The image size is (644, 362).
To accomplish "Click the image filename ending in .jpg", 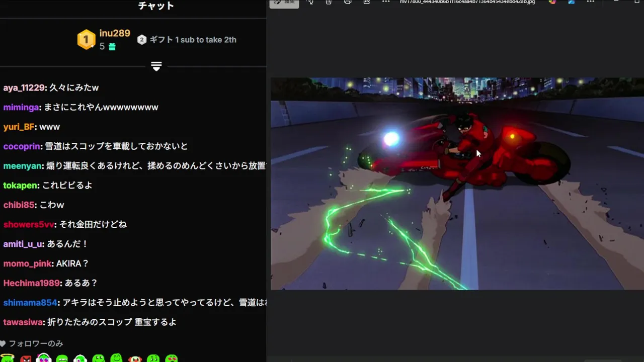I will [x=467, y=2].
